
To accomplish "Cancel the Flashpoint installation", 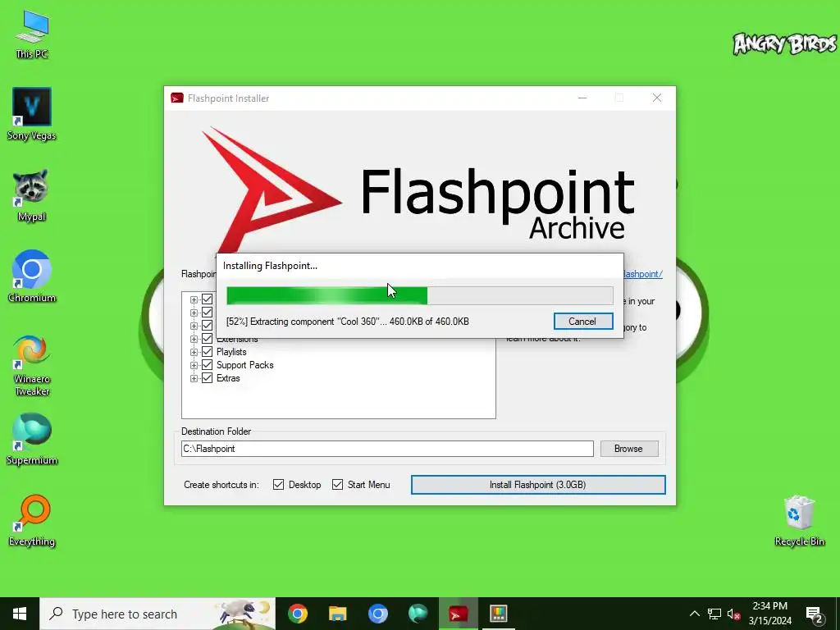I will pyautogui.click(x=583, y=322).
